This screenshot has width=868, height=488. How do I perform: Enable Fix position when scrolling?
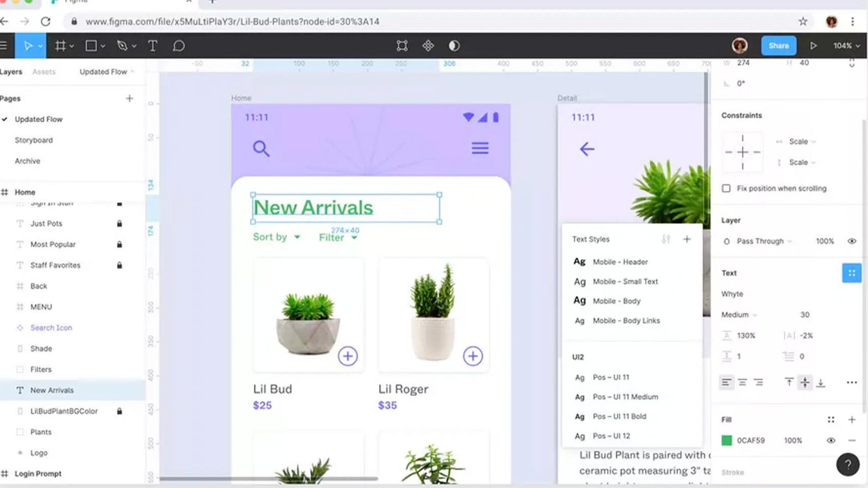[x=726, y=188]
